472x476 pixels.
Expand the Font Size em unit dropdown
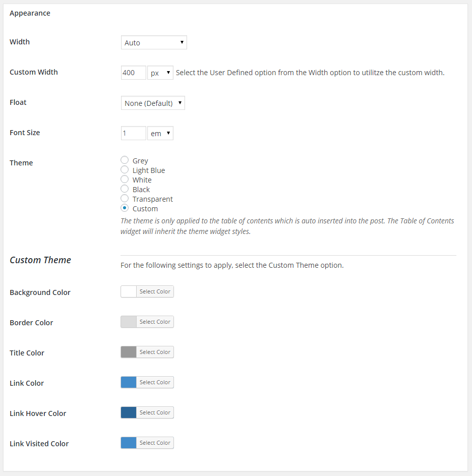[x=160, y=134]
